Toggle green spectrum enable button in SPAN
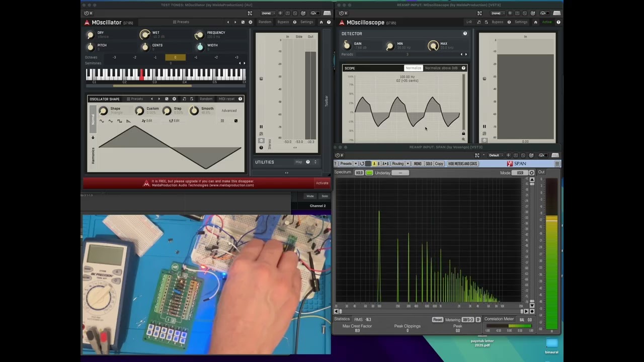Viewport: 644px width, 362px height. pos(369,173)
